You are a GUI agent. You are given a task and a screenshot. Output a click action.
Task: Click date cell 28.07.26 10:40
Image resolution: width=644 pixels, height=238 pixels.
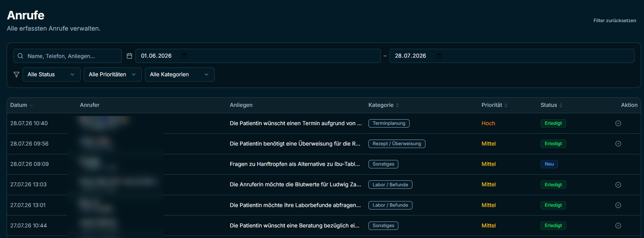[29, 123]
